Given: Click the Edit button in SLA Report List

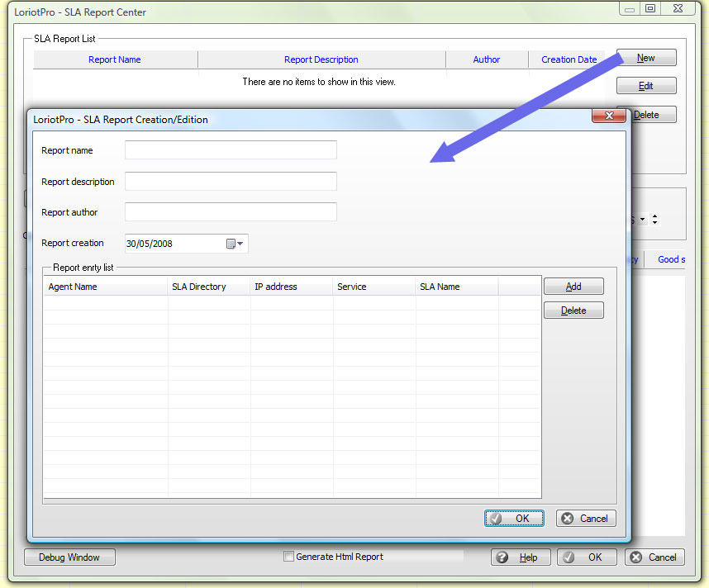Looking at the screenshot, I should (646, 86).
